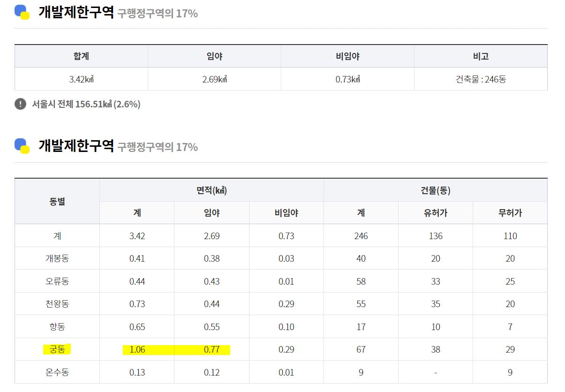Click the 동별 column header
The height and width of the screenshot is (392, 565).
click(57, 201)
